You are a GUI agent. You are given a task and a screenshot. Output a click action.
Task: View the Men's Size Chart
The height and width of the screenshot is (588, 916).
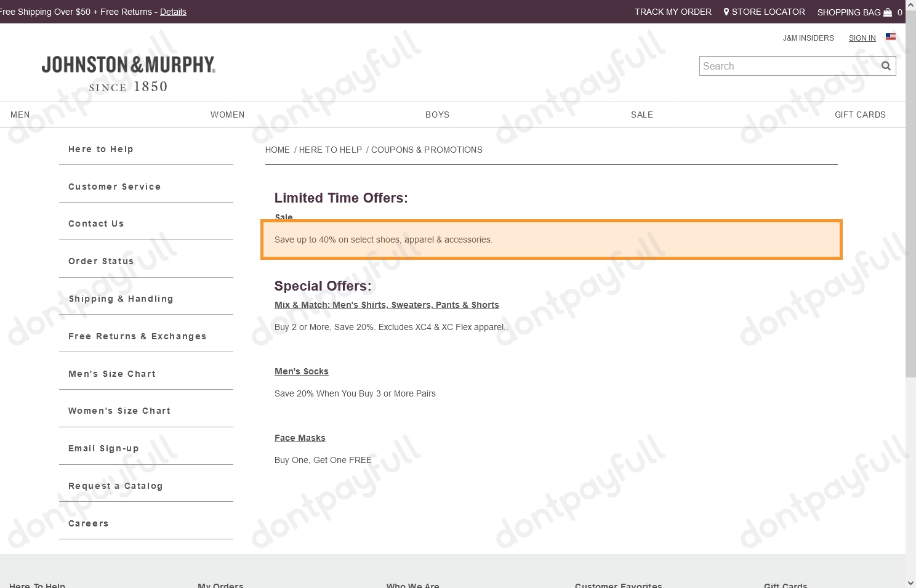(112, 374)
